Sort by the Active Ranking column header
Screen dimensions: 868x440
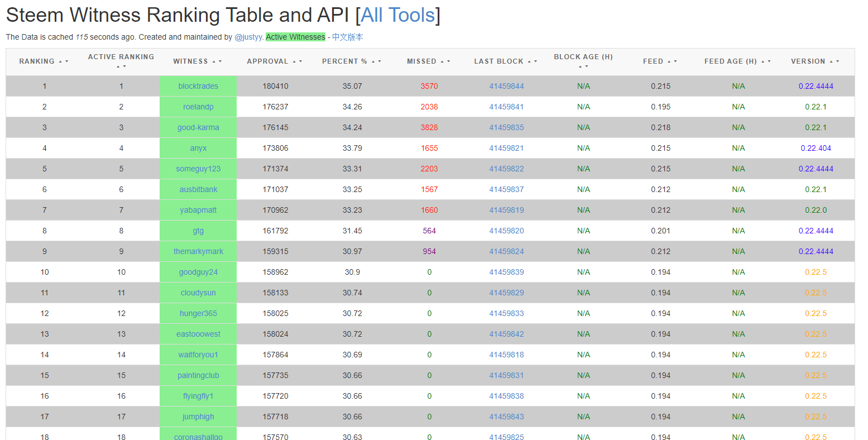[x=121, y=61]
